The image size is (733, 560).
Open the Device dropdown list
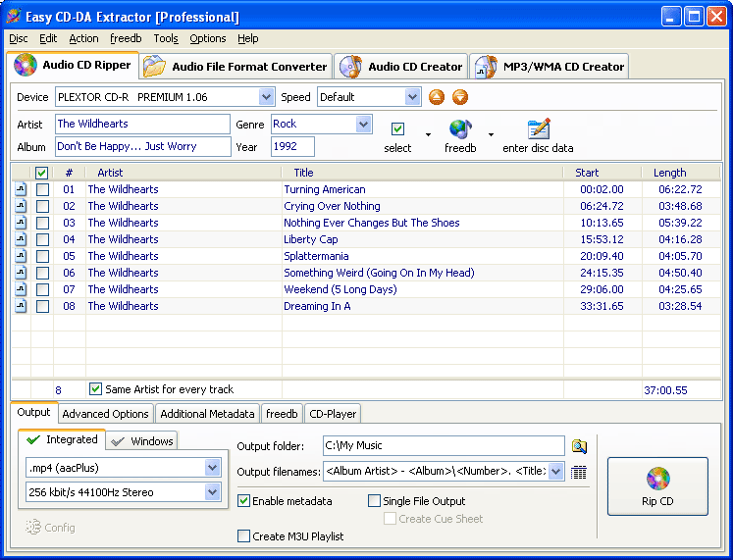[266, 97]
